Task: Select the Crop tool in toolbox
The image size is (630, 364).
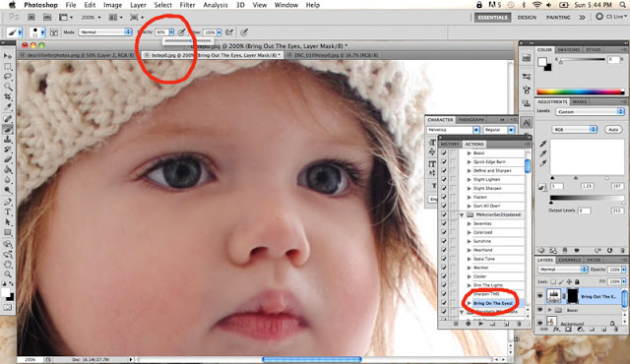Action: coord(8,96)
